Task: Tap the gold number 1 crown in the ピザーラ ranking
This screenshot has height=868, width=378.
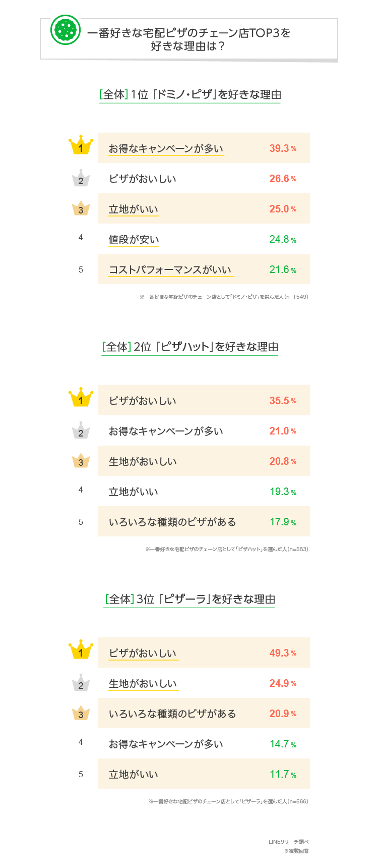Action: [81, 651]
